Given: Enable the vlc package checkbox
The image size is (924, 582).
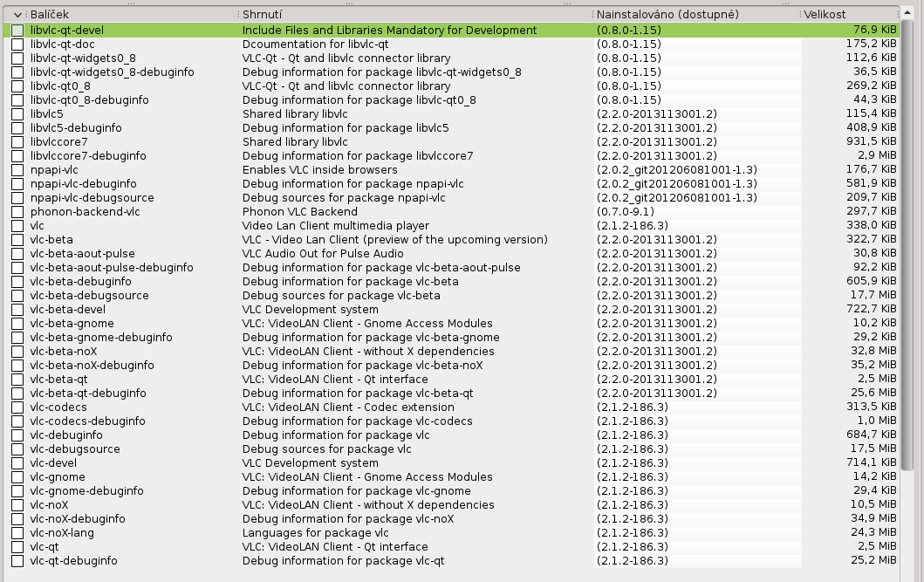Looking at the screenshot, I should point(17,226).
